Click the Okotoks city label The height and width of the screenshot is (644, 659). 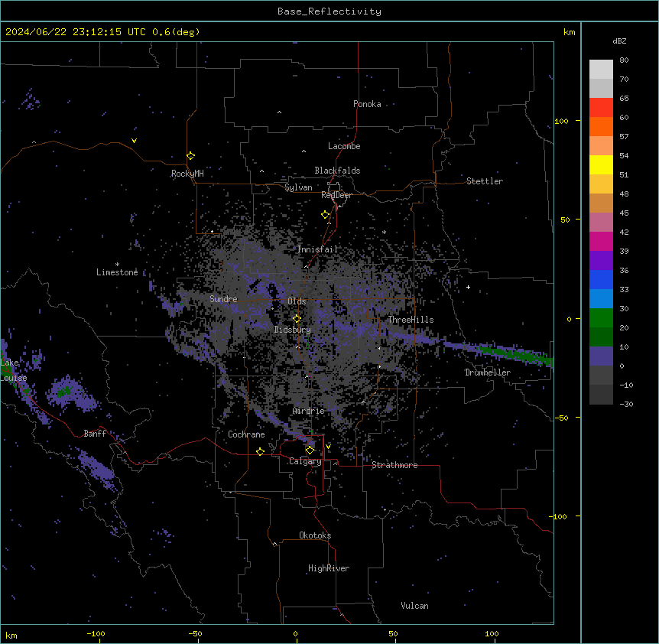pos(315,535)
